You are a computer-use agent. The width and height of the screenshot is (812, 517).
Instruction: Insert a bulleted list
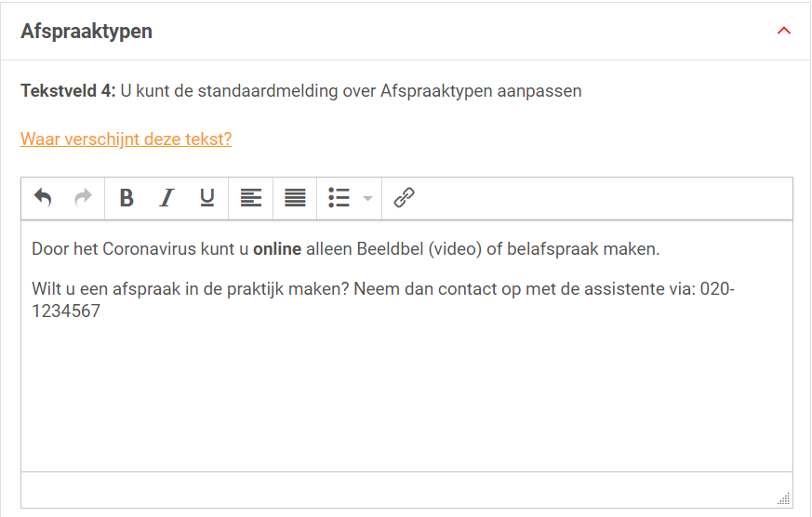(339, 197)
